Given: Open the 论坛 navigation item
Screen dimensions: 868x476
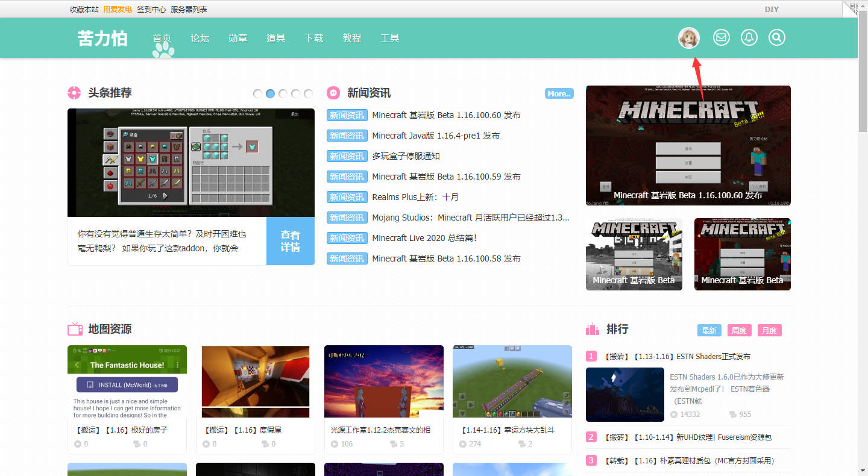Looking at the screenshot, I should point(200,38).
